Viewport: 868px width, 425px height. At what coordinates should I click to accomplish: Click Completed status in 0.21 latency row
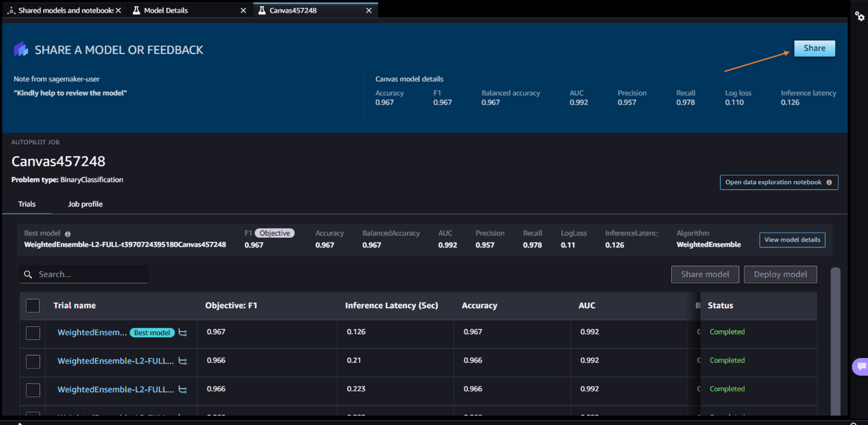click(727, 361)
